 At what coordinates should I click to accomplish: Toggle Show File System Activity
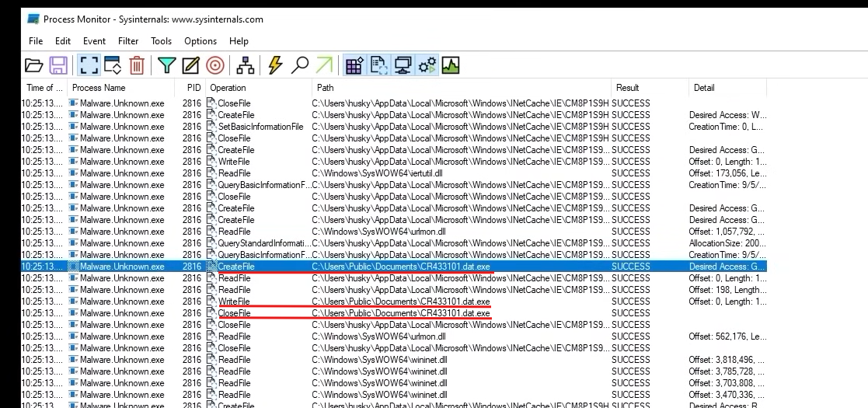coord(378,65)
